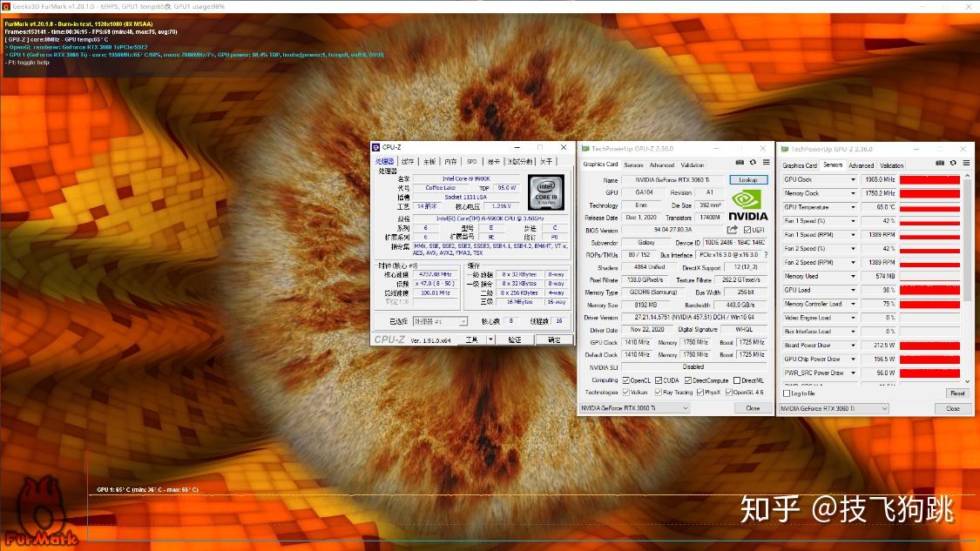Viewport: 980px width, 551px height.
Task: Open the GPU Temperature sensor dropdown
Action: (x=853, y=207)
